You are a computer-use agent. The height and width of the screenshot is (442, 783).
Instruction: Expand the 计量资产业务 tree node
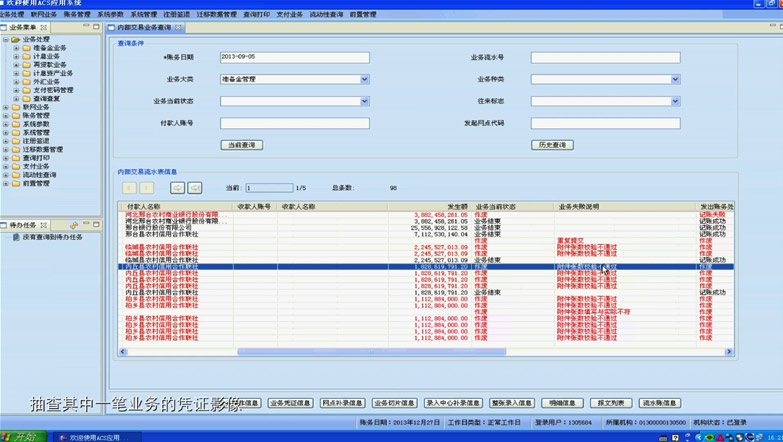pos(15,73)
